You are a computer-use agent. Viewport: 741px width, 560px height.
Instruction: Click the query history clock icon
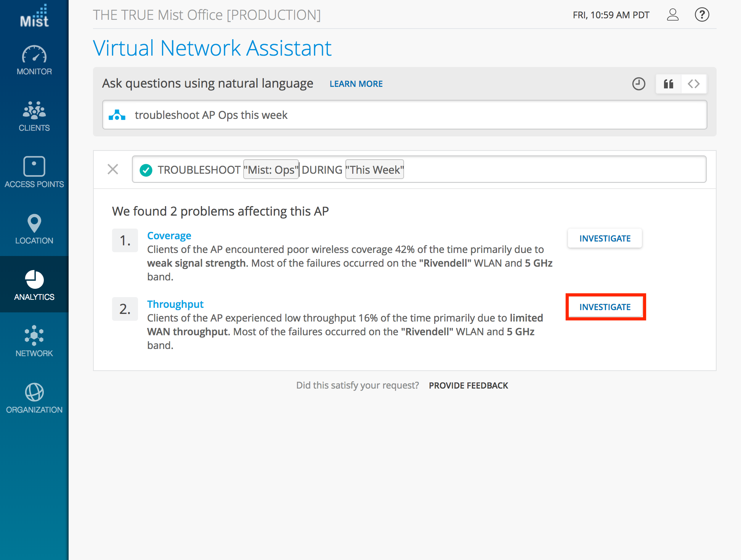(638, 84)
